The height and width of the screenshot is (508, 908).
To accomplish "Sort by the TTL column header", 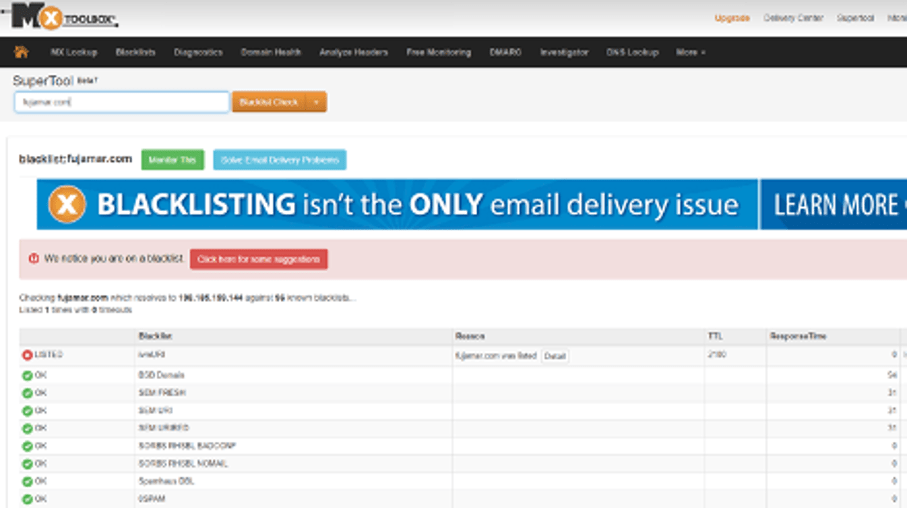I will point(715,336).
